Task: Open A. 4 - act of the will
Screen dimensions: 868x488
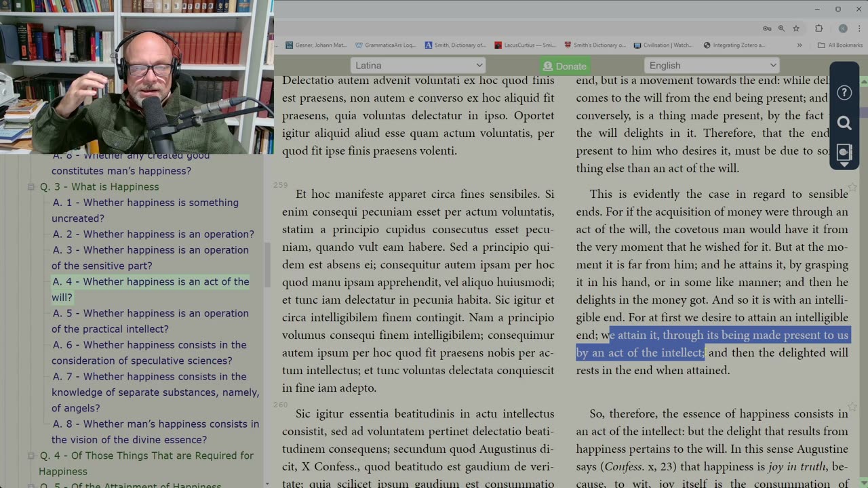Action: click(x=150, y=289)
